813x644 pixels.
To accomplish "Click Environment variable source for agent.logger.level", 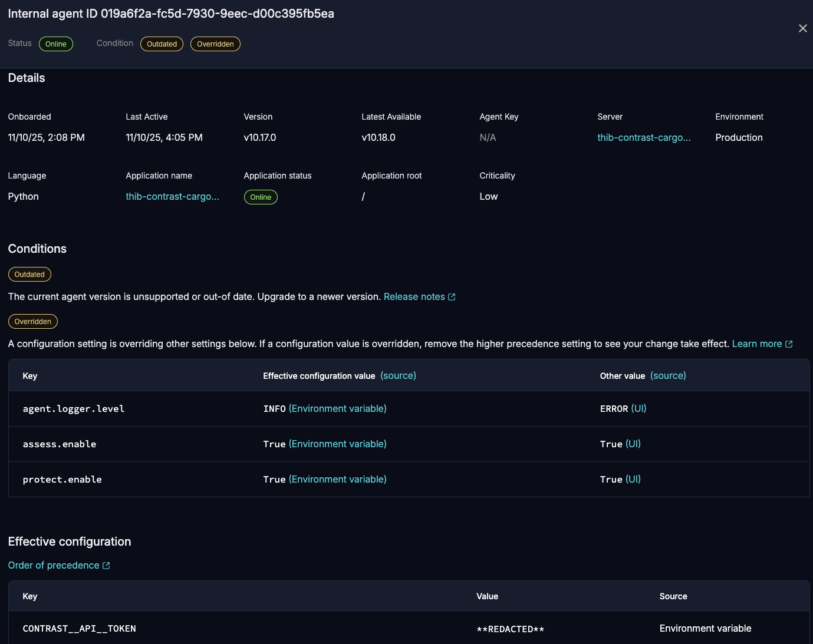I will (x=337, y=408).
